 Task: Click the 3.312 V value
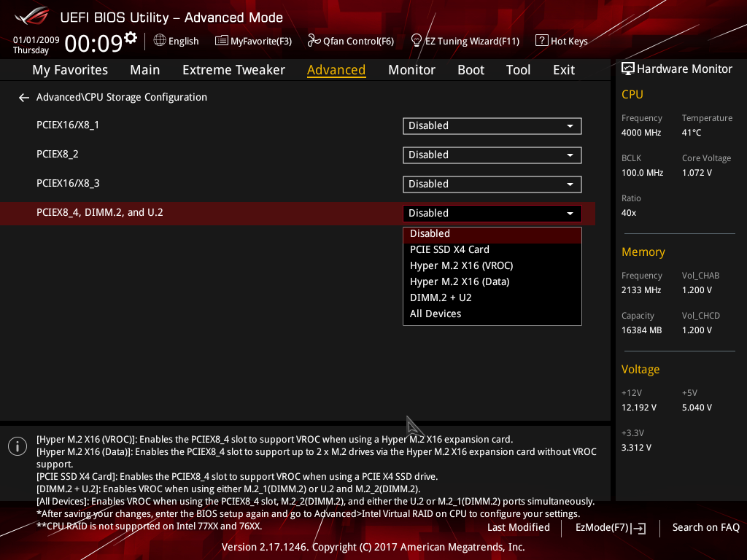click(x=636, y=448)
